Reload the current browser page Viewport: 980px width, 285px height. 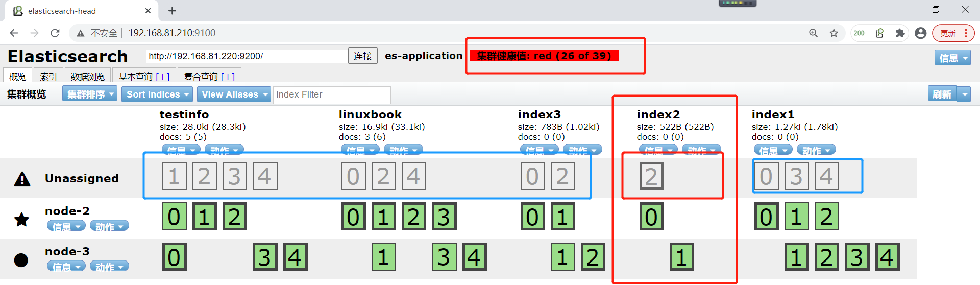(55, 33)
